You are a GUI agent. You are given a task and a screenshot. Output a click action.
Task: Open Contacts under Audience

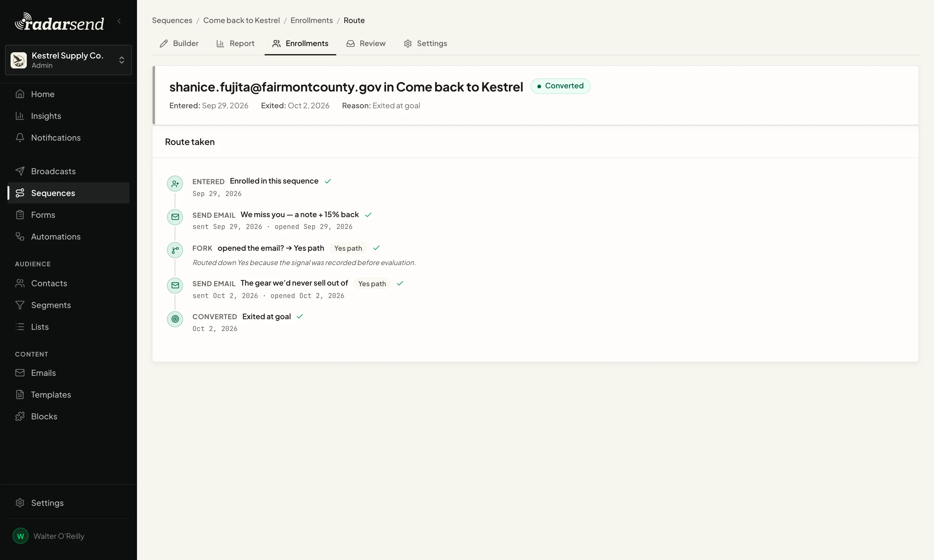coord(68,283)
